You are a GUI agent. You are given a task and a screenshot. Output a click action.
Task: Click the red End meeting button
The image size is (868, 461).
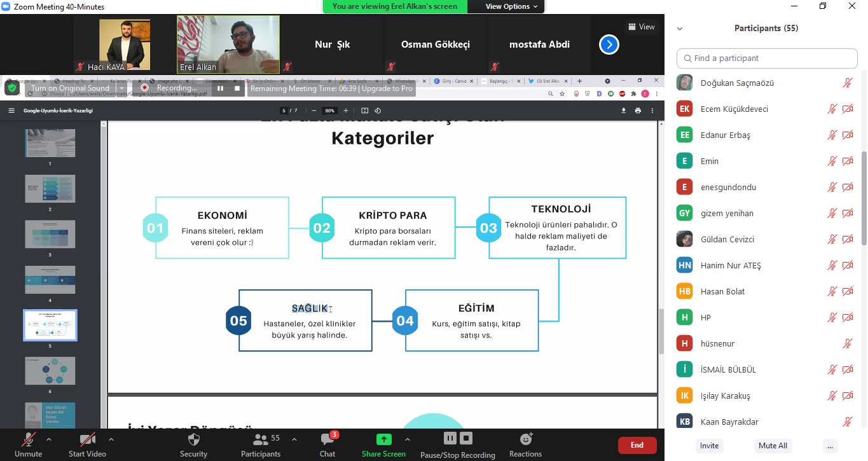637,445
